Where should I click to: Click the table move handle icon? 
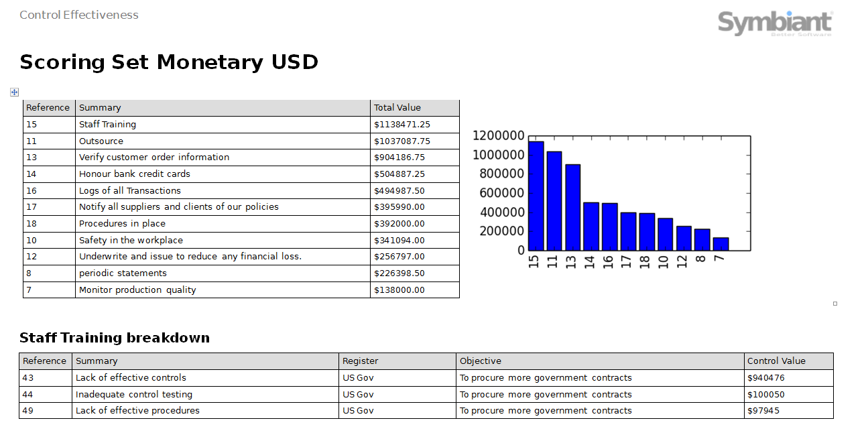point(15,92)
